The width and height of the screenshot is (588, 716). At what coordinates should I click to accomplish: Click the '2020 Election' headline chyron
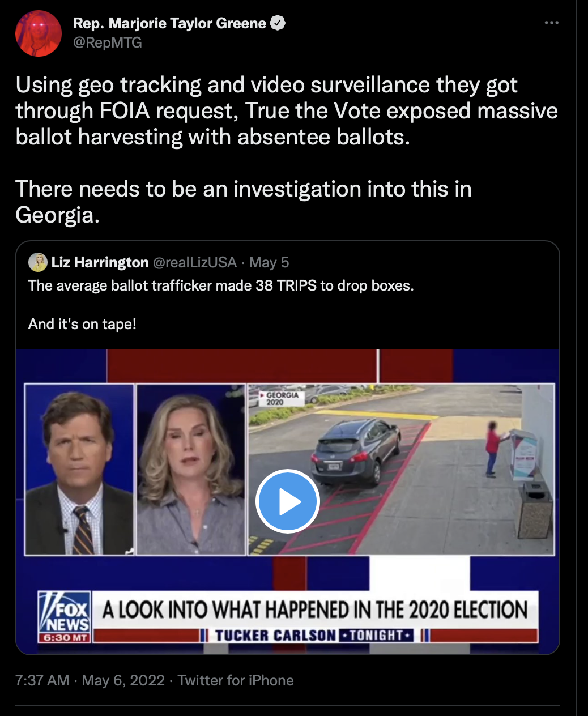point(315,610)
